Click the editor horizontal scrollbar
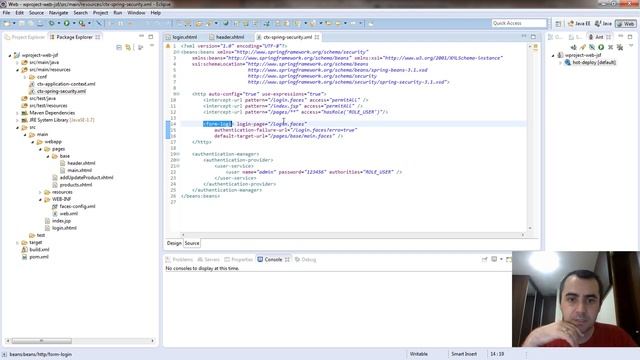This screenshot has width=640, height=360. click(353, 235)
